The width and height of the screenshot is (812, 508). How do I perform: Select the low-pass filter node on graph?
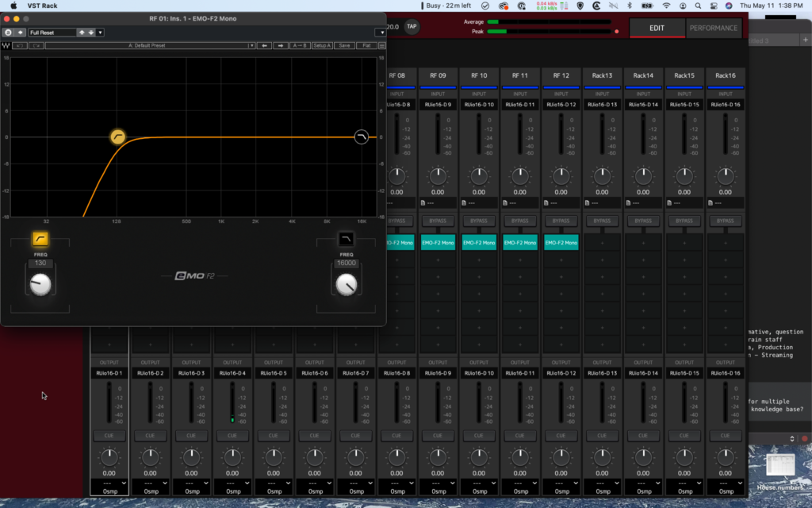point(362,137)
